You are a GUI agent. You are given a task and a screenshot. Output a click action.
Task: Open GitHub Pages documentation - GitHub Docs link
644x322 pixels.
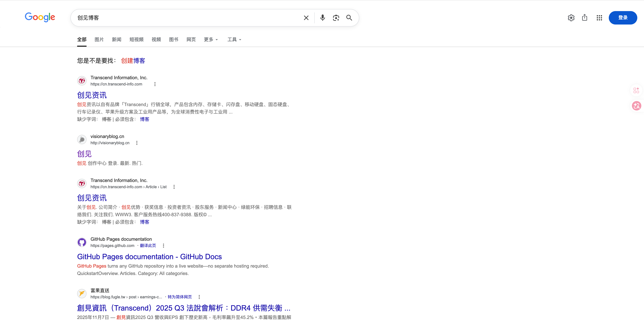point(149,257)
